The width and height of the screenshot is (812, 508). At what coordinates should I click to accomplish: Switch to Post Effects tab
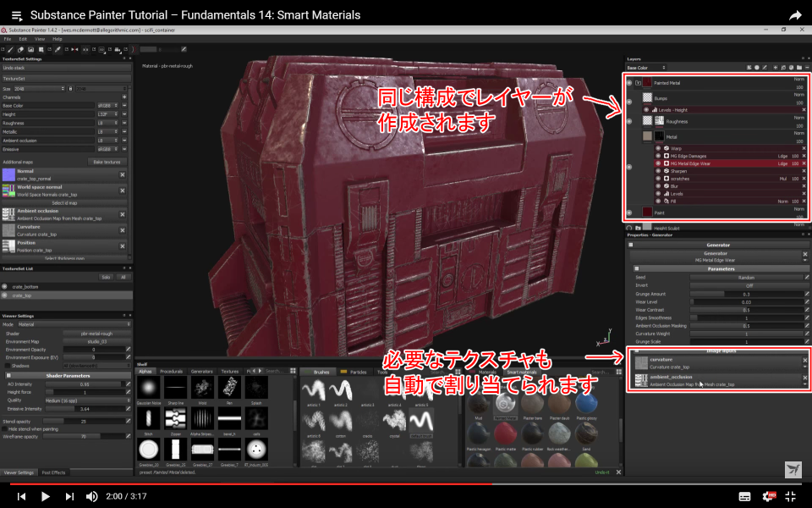53,472
